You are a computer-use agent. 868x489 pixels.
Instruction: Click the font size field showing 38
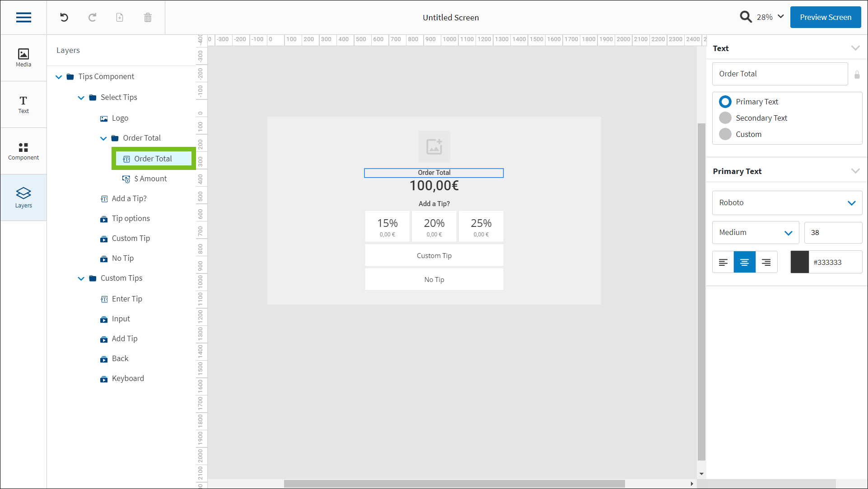tap(832, 233)
